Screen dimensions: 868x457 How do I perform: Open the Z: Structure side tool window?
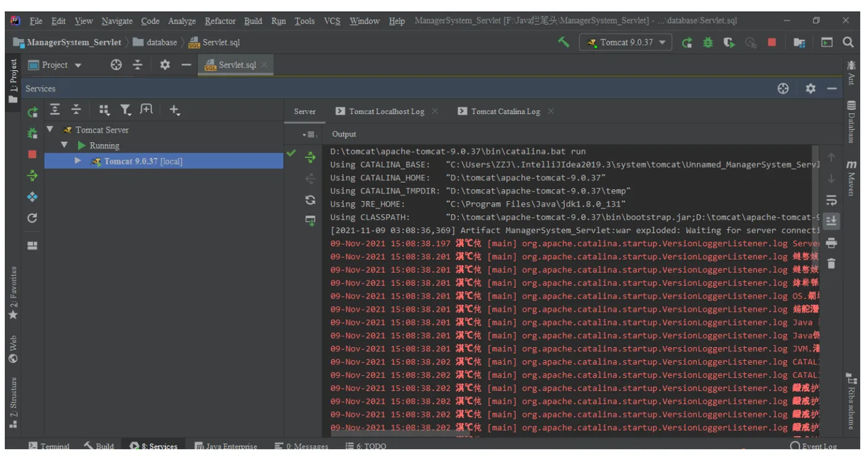point(13,402)
